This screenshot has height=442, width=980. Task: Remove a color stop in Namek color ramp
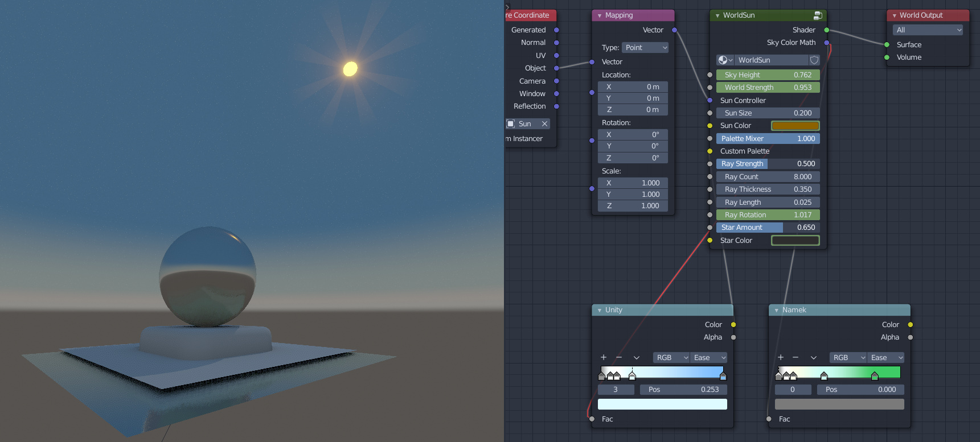(x=796, y=358)
